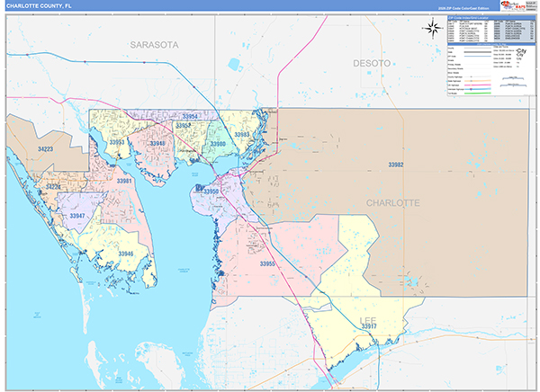Click ZIP code label 33982
540x392 pixels.
tap(396, 165)
